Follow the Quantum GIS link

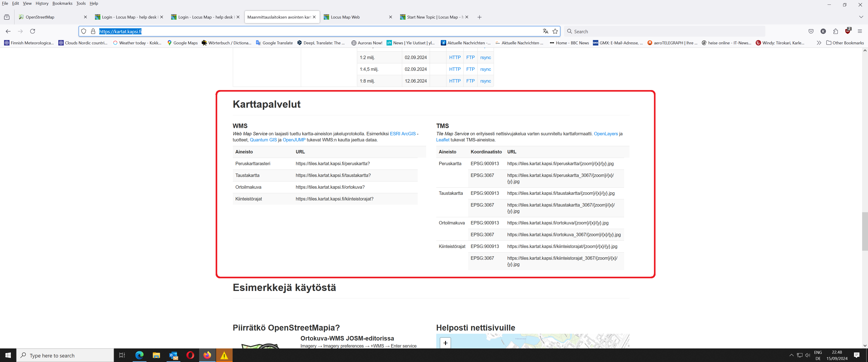pos(263,140)
